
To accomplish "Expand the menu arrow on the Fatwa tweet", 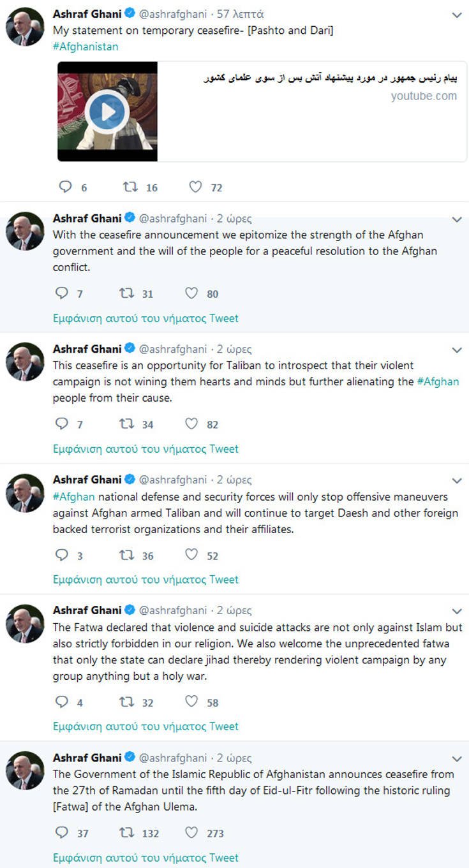I will click(457, 612).
